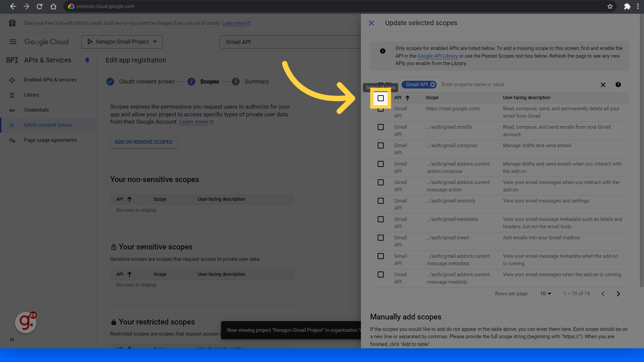
Task: Click the 1 – 10 of 14 pagination text
Action: pos(576,294)
